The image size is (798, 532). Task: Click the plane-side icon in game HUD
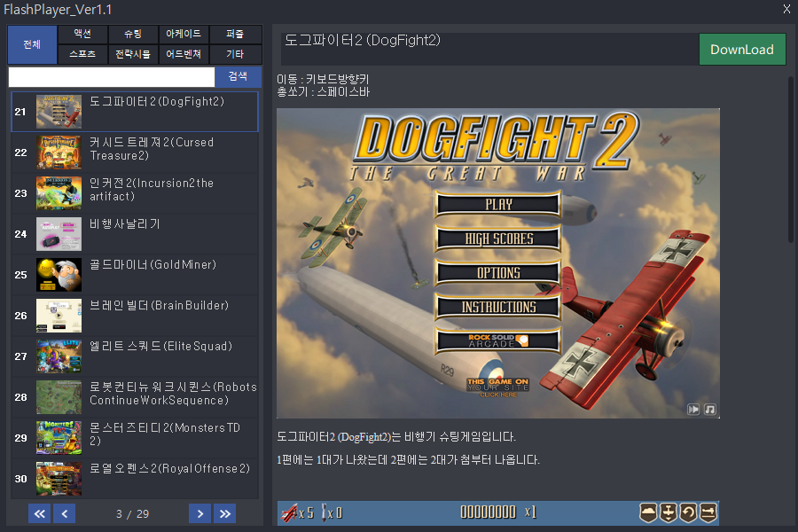pyautogui.click(x=708, y=512)
